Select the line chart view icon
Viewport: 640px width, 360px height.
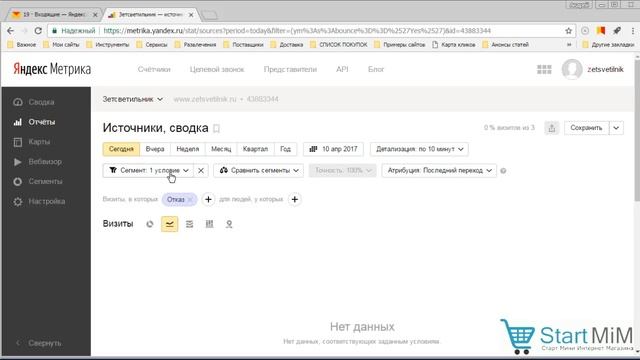[x=169, y=224]
